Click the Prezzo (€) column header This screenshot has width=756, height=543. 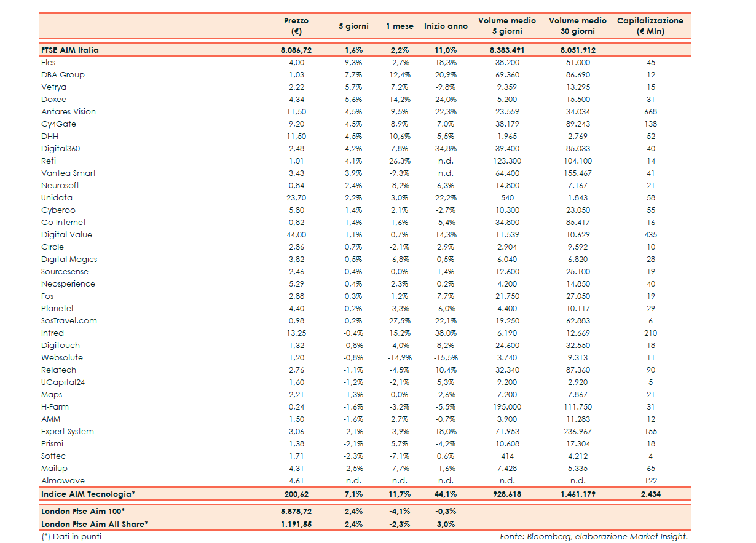pyautogui.click(x=296, y=26)
